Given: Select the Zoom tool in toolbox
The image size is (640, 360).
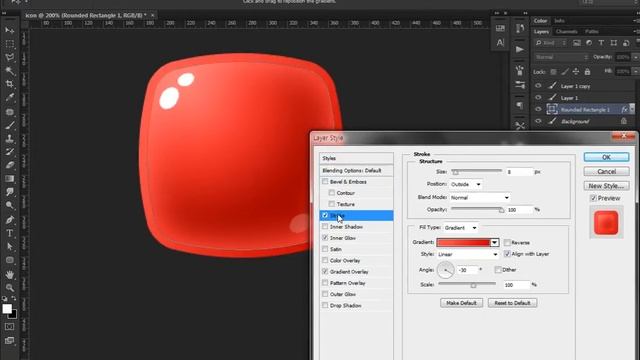Looking at the screenshot, I should 10,288.
